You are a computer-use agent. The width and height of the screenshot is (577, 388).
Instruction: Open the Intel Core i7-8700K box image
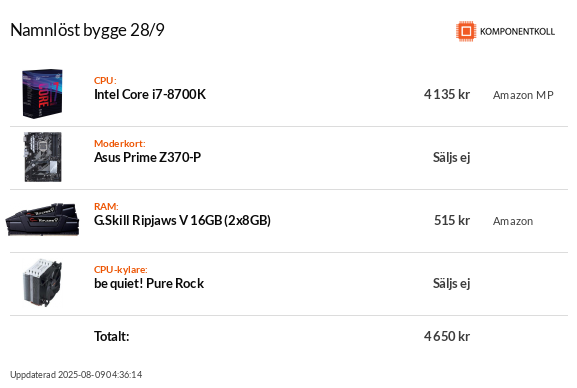42,94
